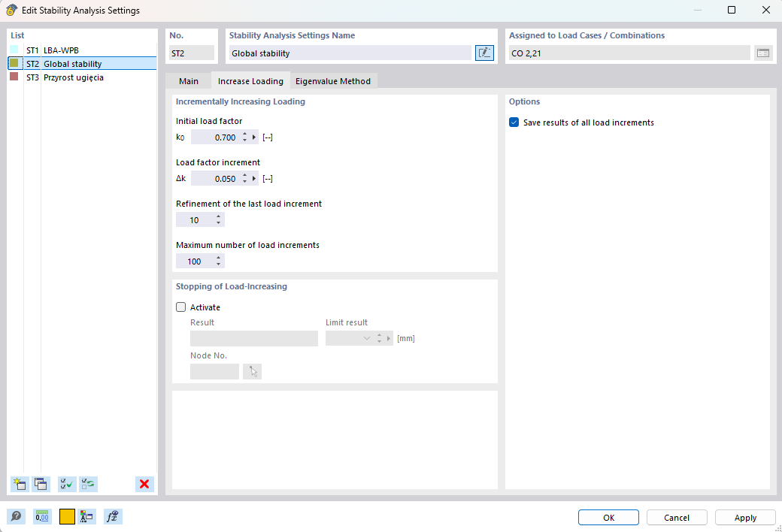This screenshot has height=532, width=782.
Task: Click the formula fx icon
Action: click(113, 516)
